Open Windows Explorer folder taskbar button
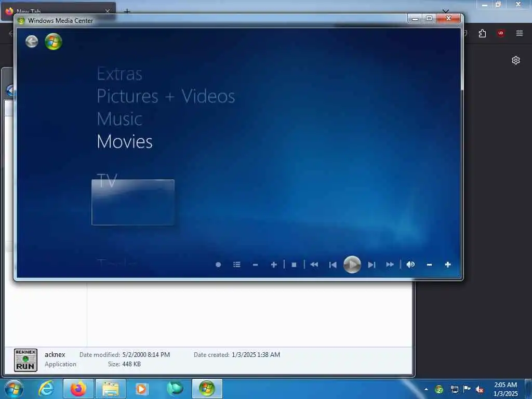532x399 pixels. click(111, 389)
